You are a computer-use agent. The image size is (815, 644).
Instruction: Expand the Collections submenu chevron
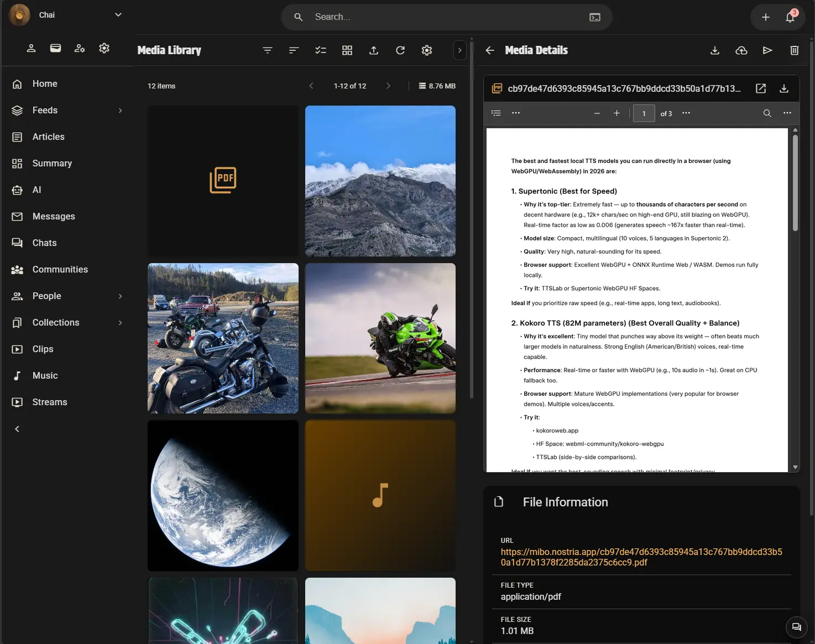click(x=120, y=323)
